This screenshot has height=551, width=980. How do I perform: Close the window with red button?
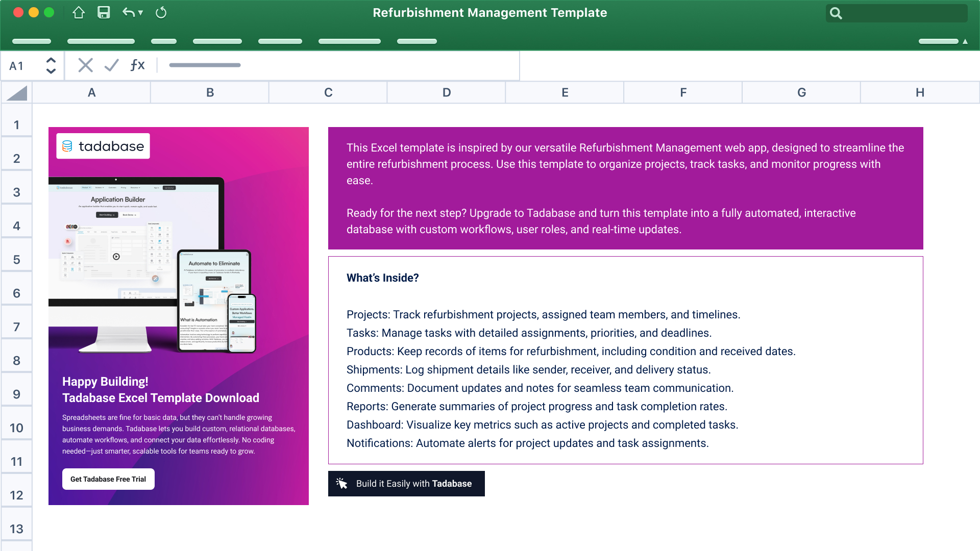tap(18, 13)
